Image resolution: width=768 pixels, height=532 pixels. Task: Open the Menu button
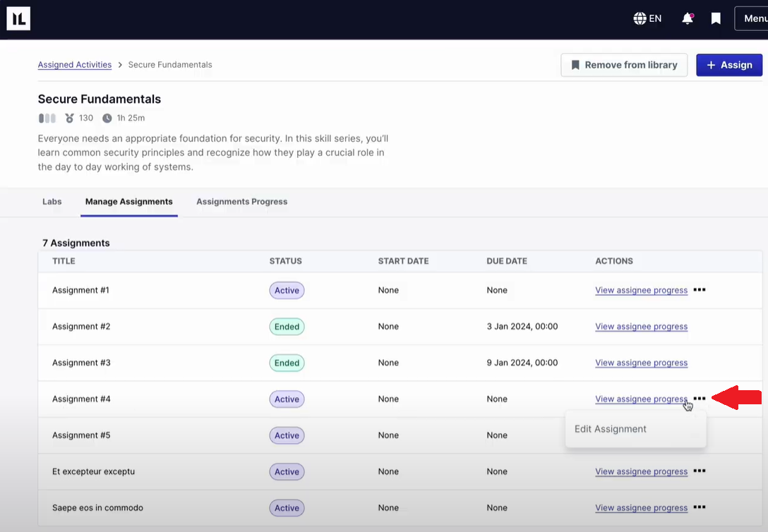click(x=752, y=18)
